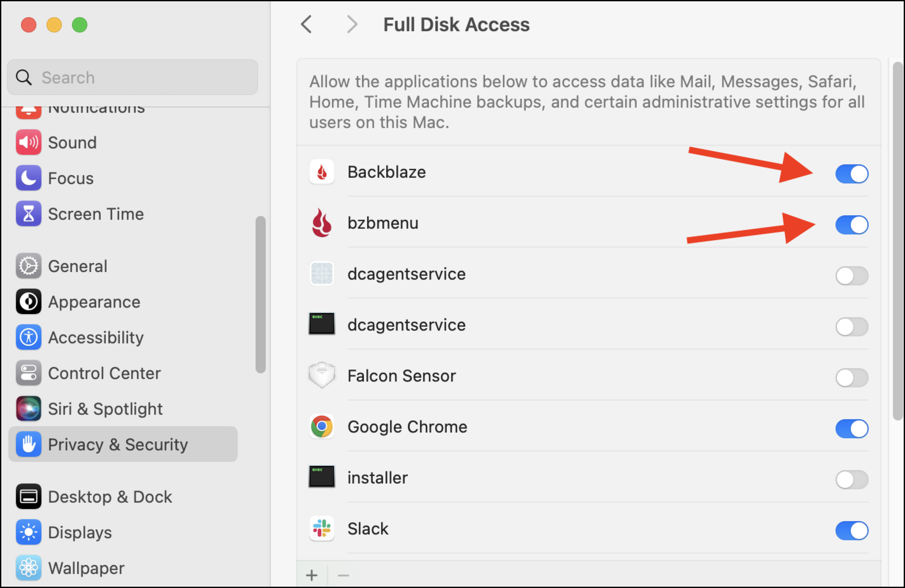Select the Screen Time hourglass icon
The width and height of the screenshot is (905, 588).
coord(28,214)
